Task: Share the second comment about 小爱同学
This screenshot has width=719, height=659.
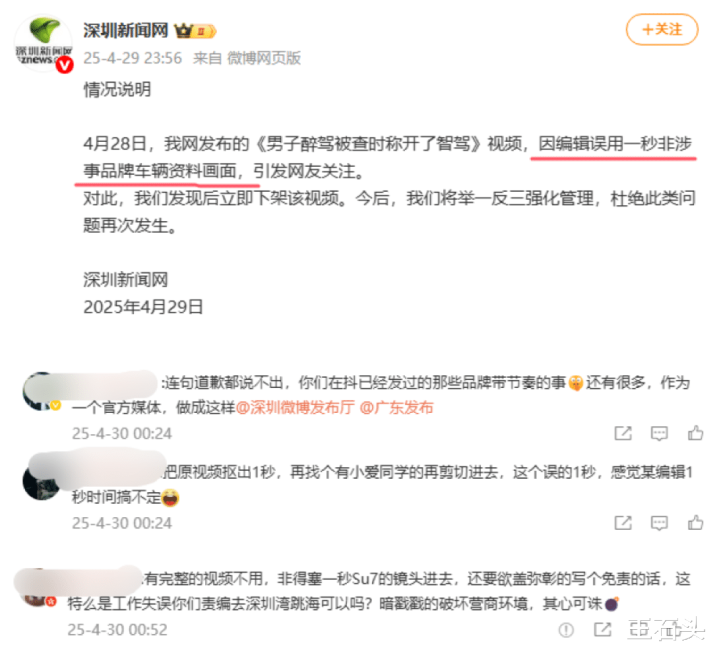Action: 623,522
